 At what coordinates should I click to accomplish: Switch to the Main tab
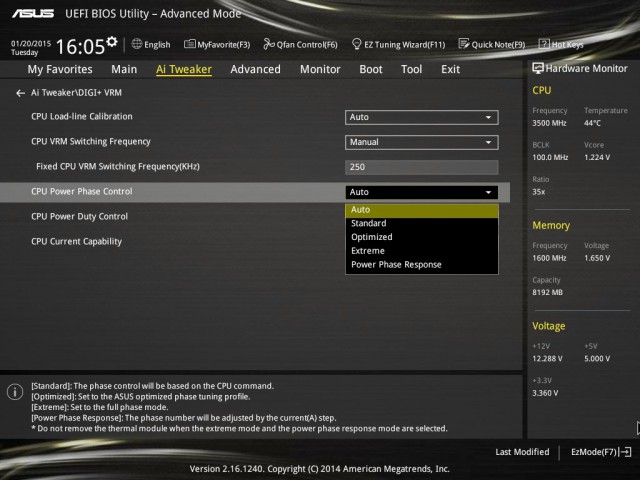pyautogui.click(x=124, y=69)
